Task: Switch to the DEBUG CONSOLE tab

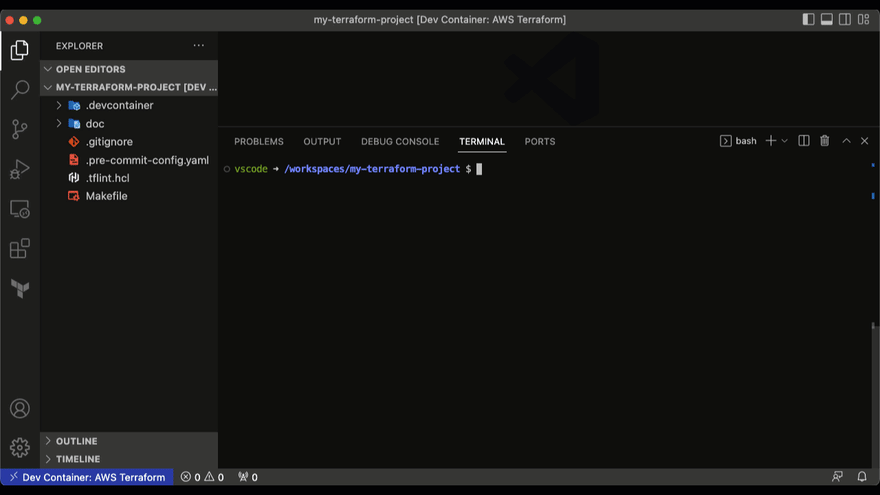Action: 400,141
